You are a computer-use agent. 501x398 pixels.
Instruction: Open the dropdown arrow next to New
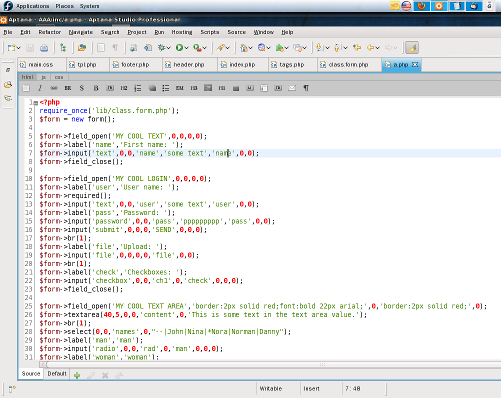click(19, 48)
